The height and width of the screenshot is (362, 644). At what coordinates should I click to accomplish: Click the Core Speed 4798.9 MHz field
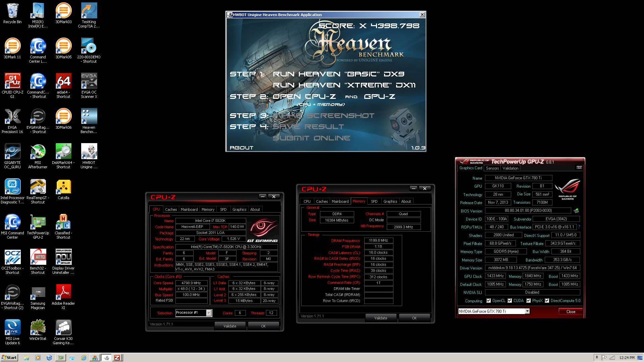tap(191, 283)
